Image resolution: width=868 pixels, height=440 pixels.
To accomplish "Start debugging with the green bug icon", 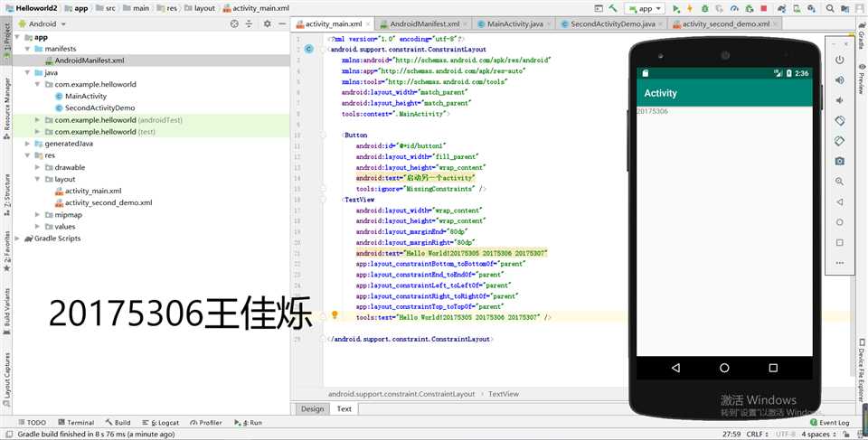I will click(704, 8).
